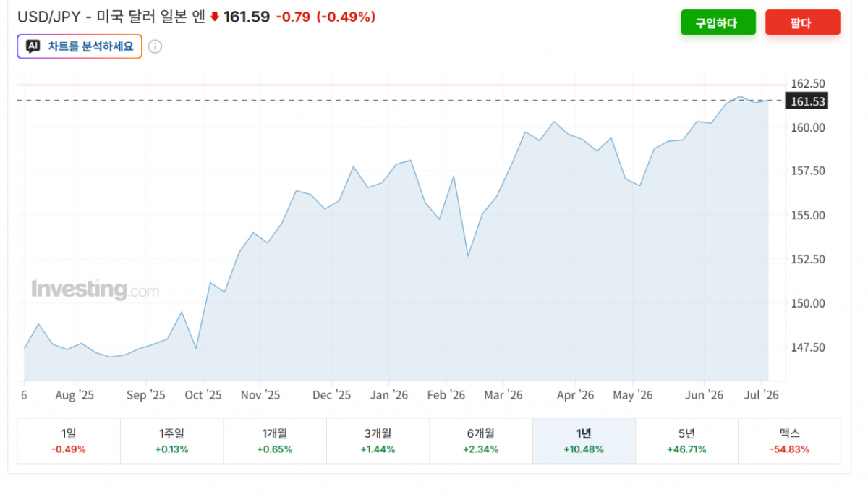Open the info circle icon beside AI button
Image resolution: width=868 pixels, height=500 pixels.
pos(155,46)
